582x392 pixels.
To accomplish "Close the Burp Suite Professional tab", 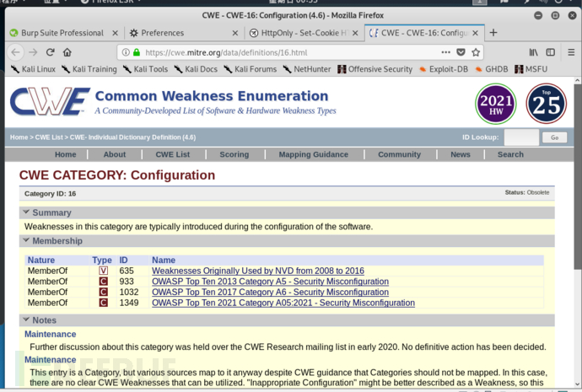I will click(x=115, y=33).
